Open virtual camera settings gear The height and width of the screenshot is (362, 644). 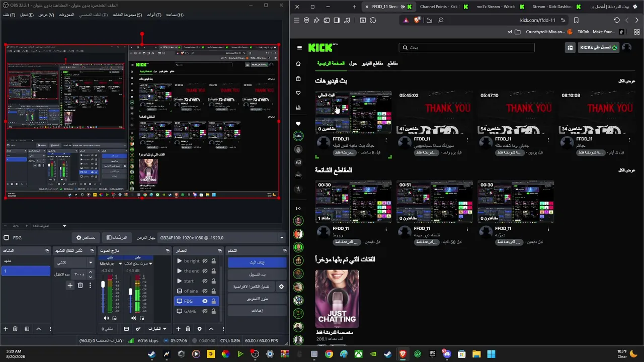(281, 287)
